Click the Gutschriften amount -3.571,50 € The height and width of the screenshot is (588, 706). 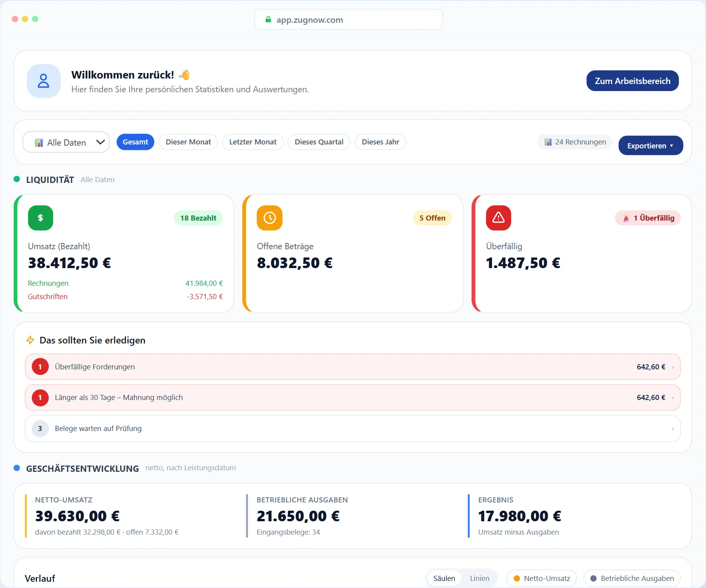[205, 296]
